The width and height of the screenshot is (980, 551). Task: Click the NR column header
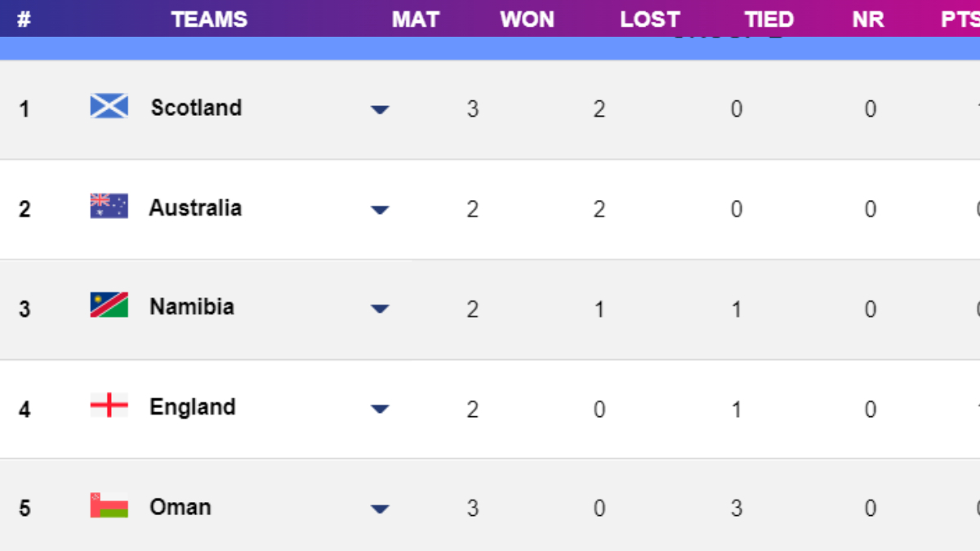tap(867, 20)
